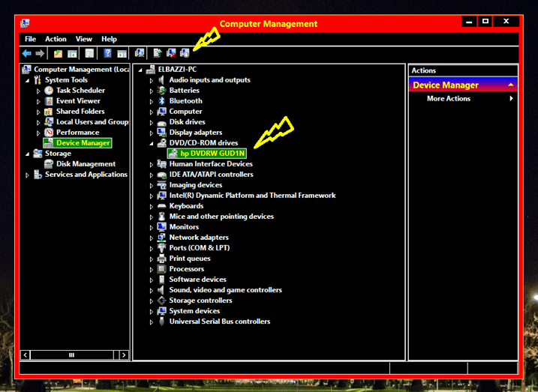Toggle Show/Hide Action Pane icon
Viewport: 538px width, 392px height.
point(122,54)
